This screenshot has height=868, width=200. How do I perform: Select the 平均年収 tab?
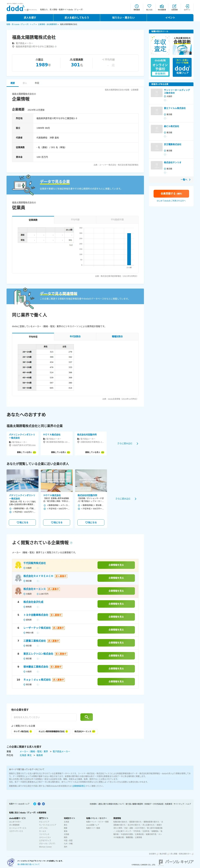tap(33, 337)
